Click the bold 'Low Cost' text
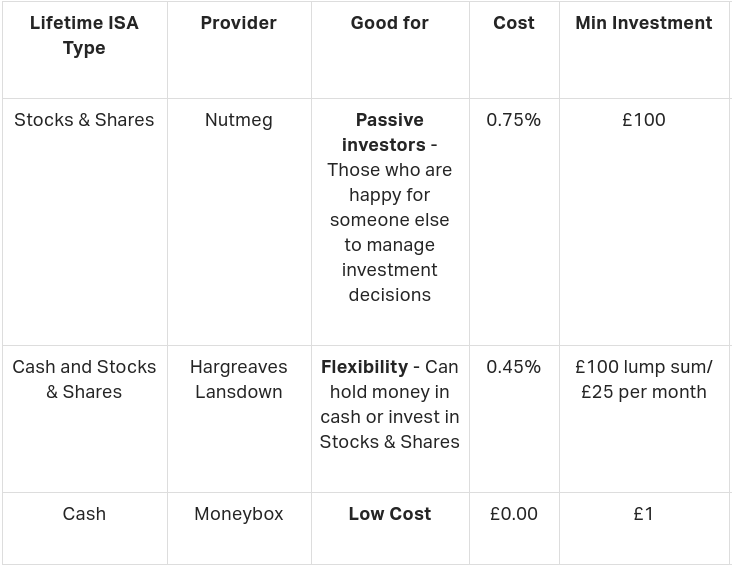The height and width of the screenshot is (569, 732). [x=389, y=514]
